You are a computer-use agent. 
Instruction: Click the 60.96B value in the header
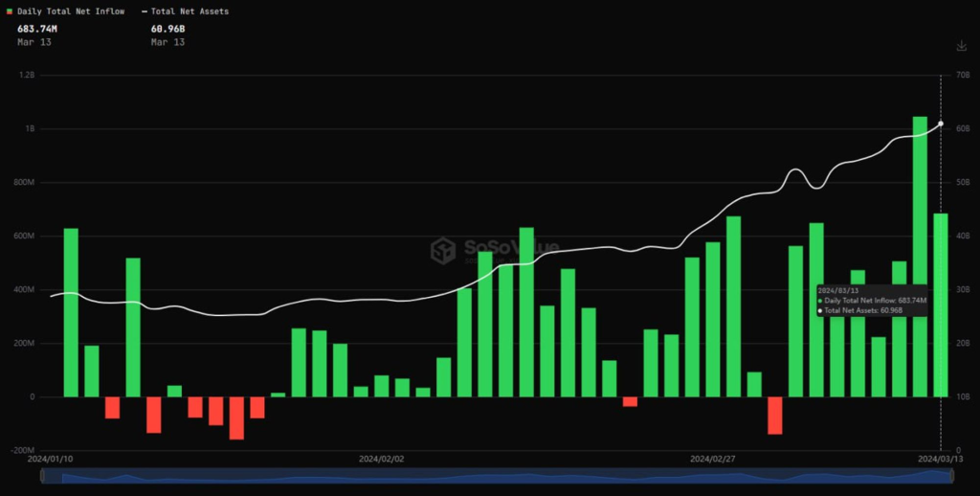point(167,29)
